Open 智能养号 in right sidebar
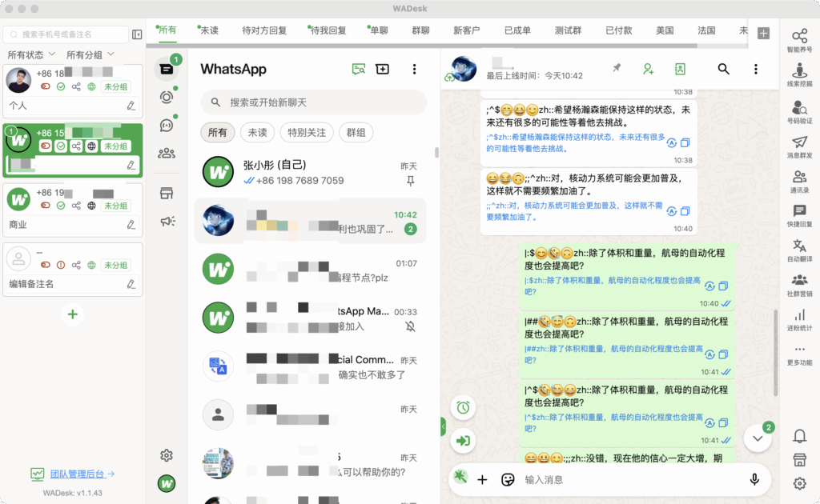The height and width of the screenshot is (504, 820). coord(799,40)
